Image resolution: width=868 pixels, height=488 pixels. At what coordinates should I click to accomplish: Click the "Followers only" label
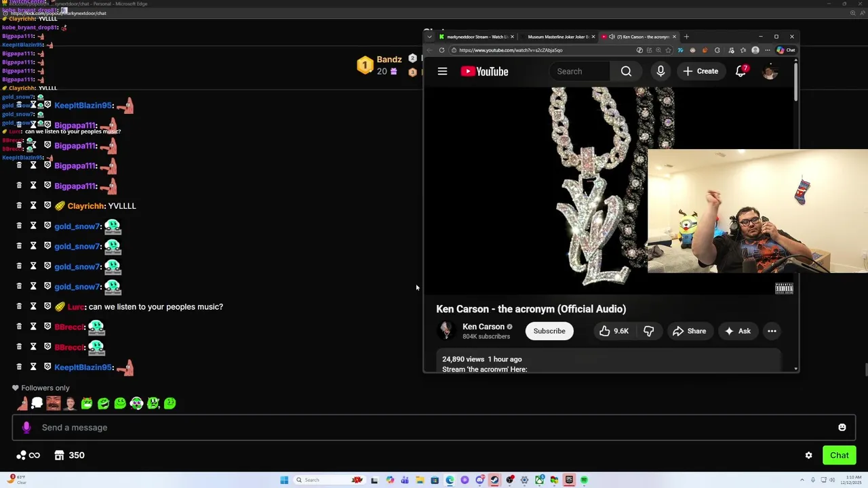tap(45, 388)
